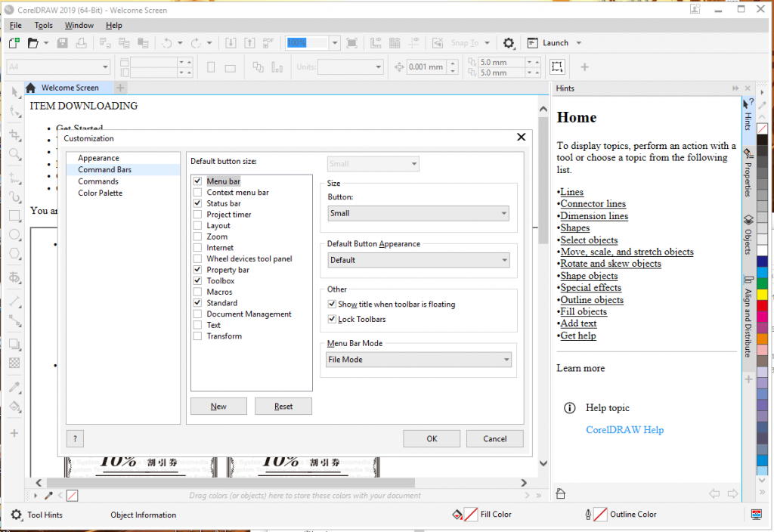Toggle the Status bar checkbox
The height and width of the screenshot is (532, 774).
(197, 203)
